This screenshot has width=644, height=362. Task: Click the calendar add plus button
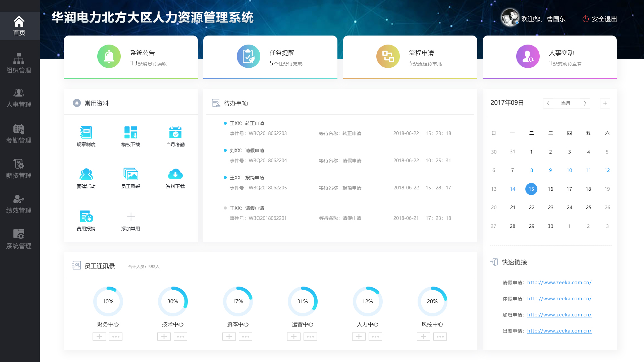click(x=605, y=103)
